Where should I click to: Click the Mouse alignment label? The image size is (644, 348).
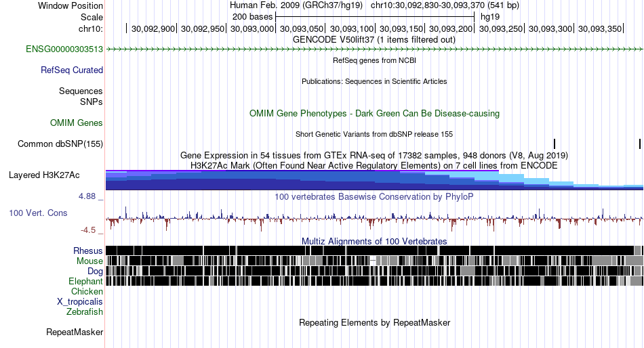coord(89,261)
